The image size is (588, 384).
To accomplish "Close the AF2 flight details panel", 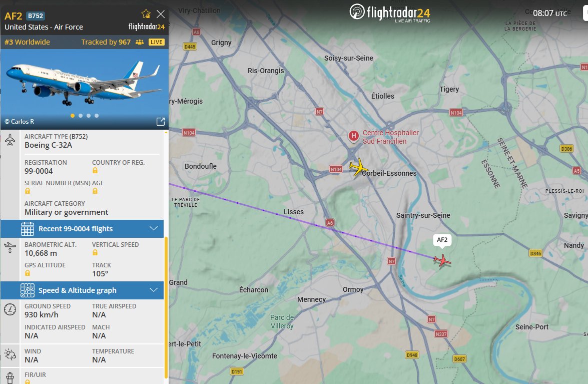I will (x=161, y=14).
